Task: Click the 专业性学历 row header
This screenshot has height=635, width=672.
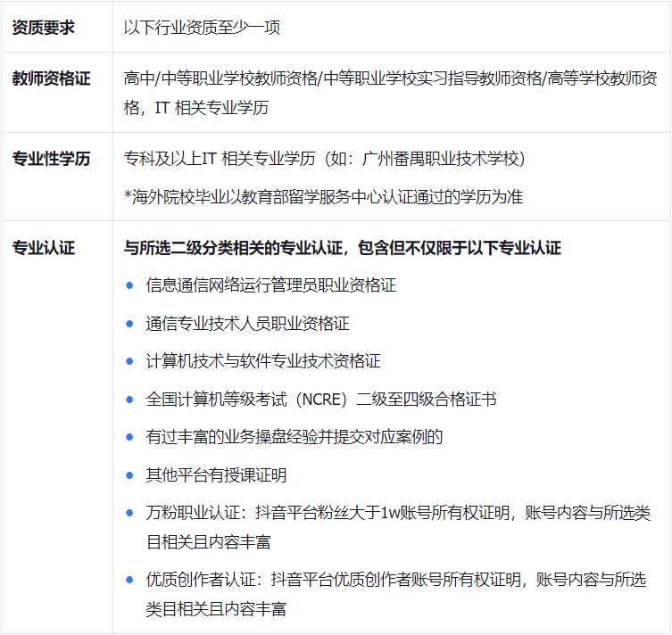Action: pyautogui.click(x=51, y=159)
